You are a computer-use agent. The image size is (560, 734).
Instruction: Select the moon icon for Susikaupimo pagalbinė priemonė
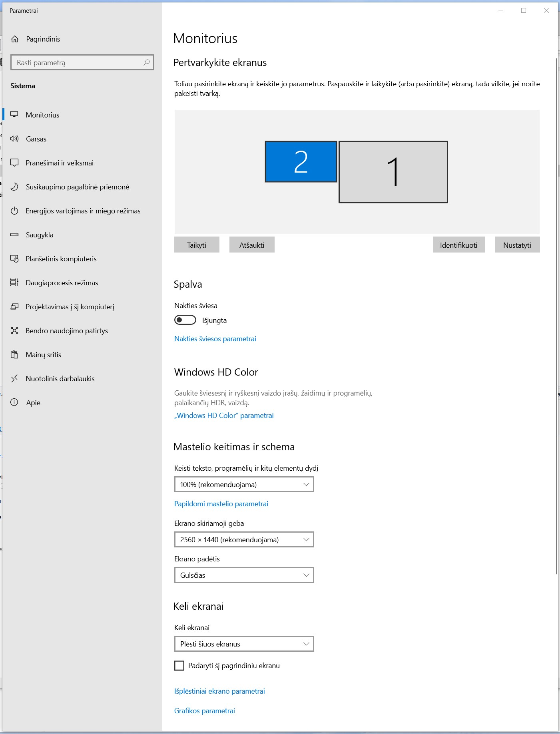pos(14,187)
